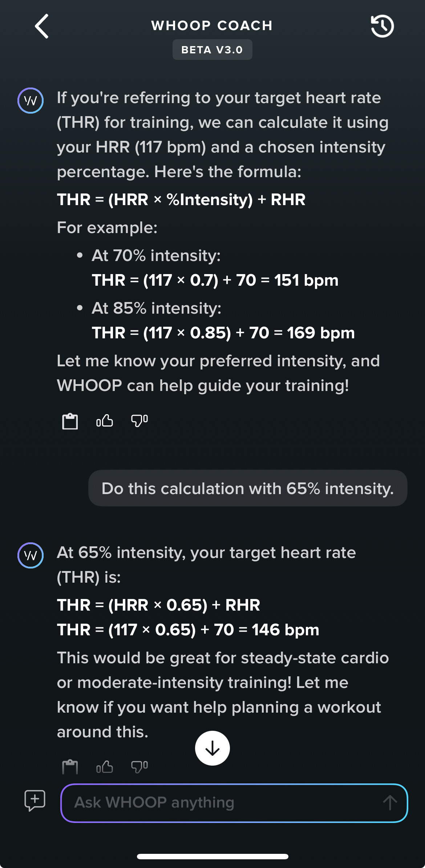
Task: Thumbs down the first coach response
Action: coord(139,421)
